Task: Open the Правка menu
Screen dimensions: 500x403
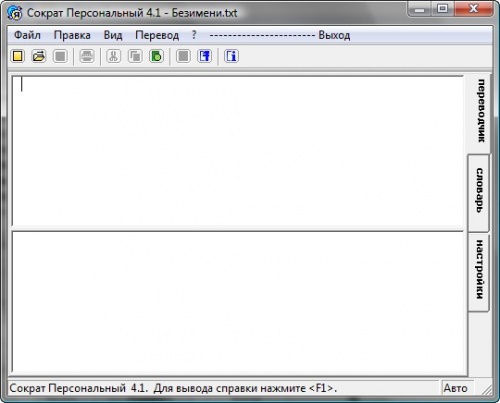Action: (x=72, y=35)
